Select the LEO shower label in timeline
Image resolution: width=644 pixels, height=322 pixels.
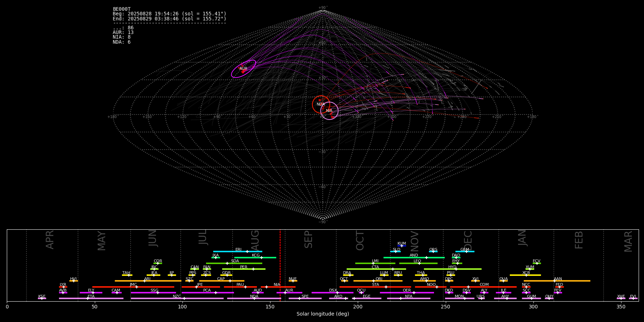pos(418,261)
